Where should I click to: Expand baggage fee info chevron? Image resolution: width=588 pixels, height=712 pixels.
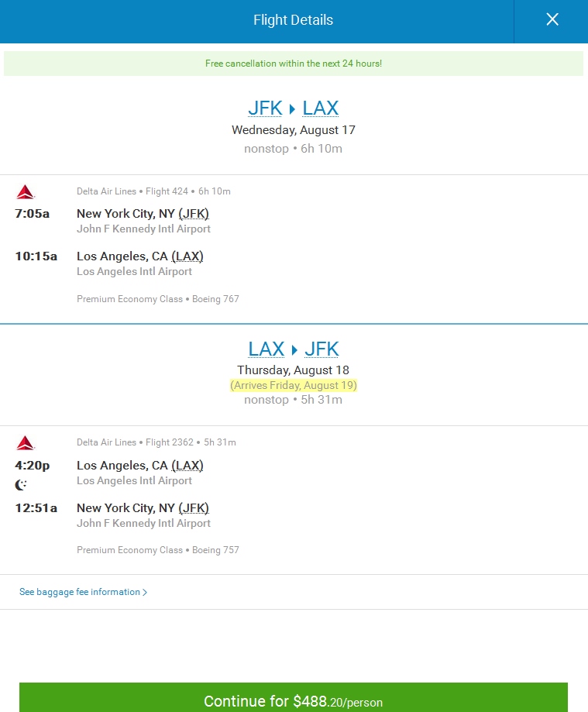(x=145, y=593)
